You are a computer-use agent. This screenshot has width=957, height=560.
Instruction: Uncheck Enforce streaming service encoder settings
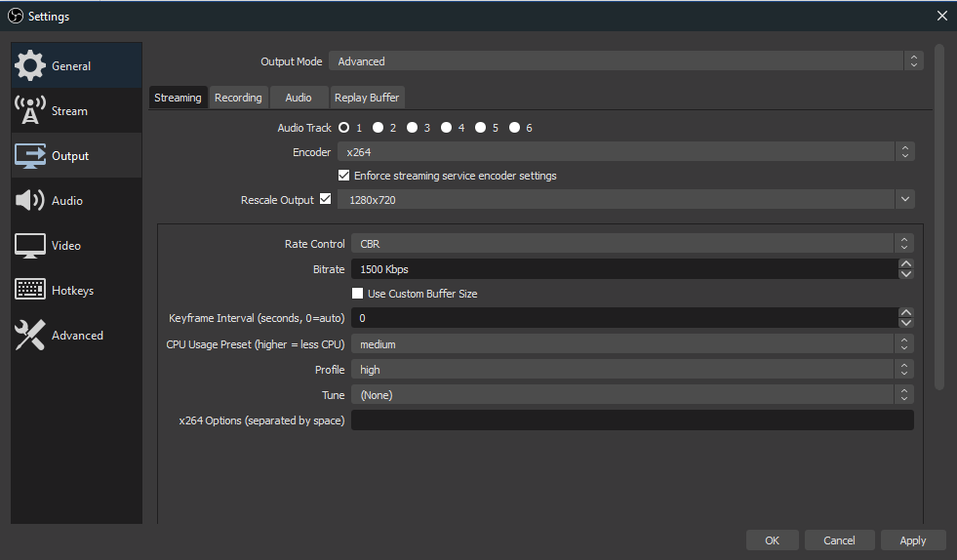click(344, 176)
